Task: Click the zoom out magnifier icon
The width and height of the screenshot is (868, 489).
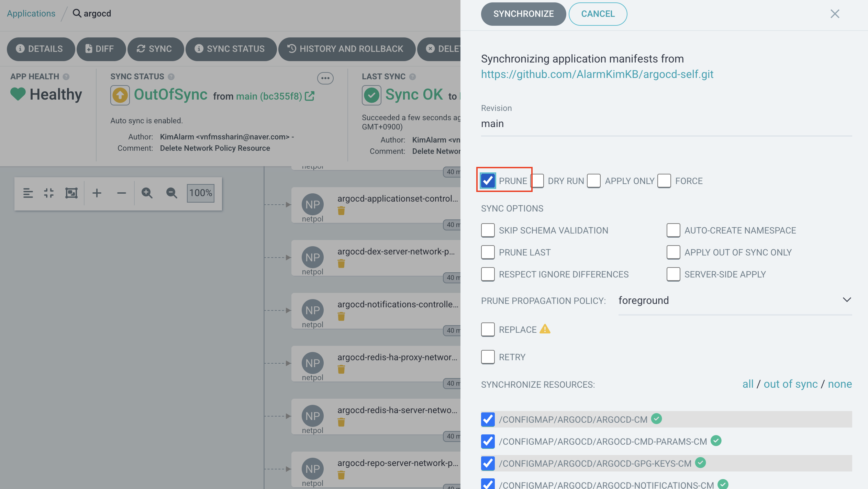Action: [x=171, y=193]
